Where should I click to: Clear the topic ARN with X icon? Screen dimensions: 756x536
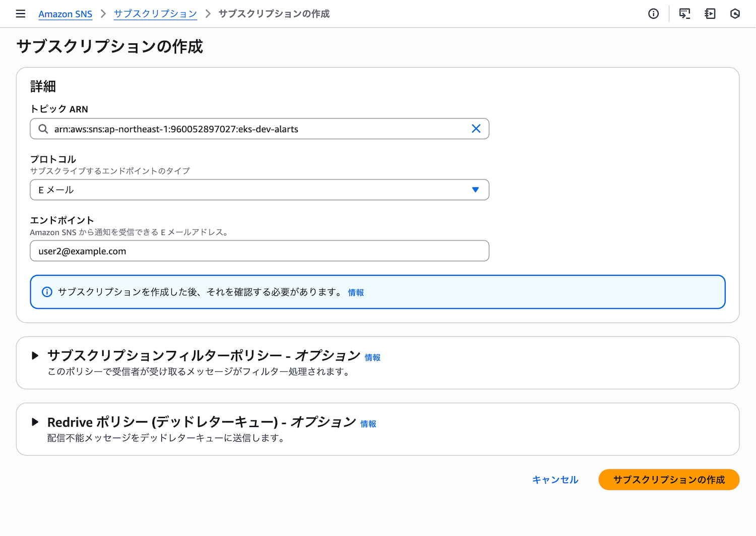click(476, 129)
